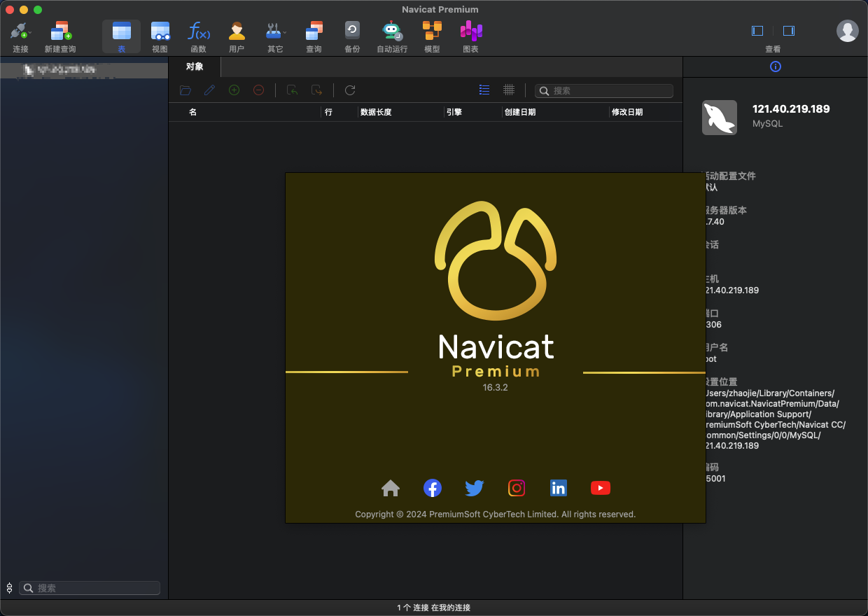868x616 pixels.
Task: Switch to list view mode
Action: (484, 90)
